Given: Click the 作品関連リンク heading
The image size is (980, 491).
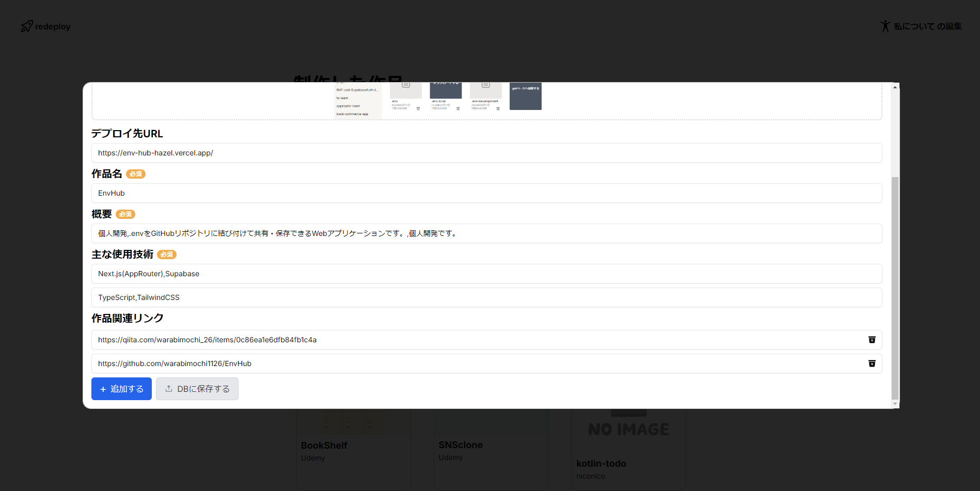Looking at the screenshot, I should [x=128, y=319].
